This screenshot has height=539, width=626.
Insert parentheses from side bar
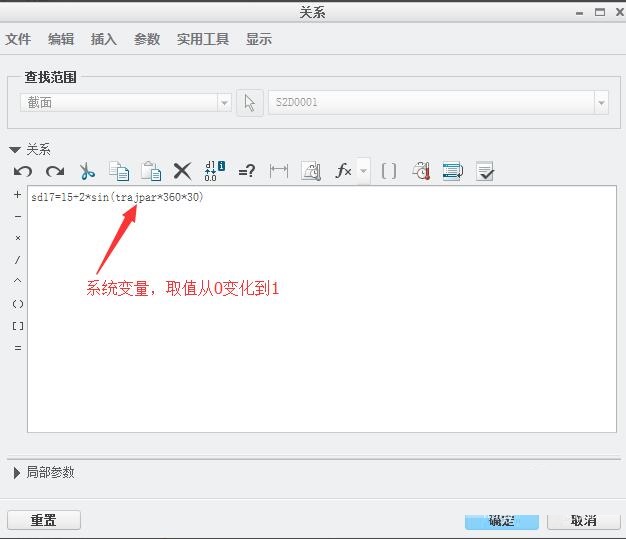coord(18,304)
